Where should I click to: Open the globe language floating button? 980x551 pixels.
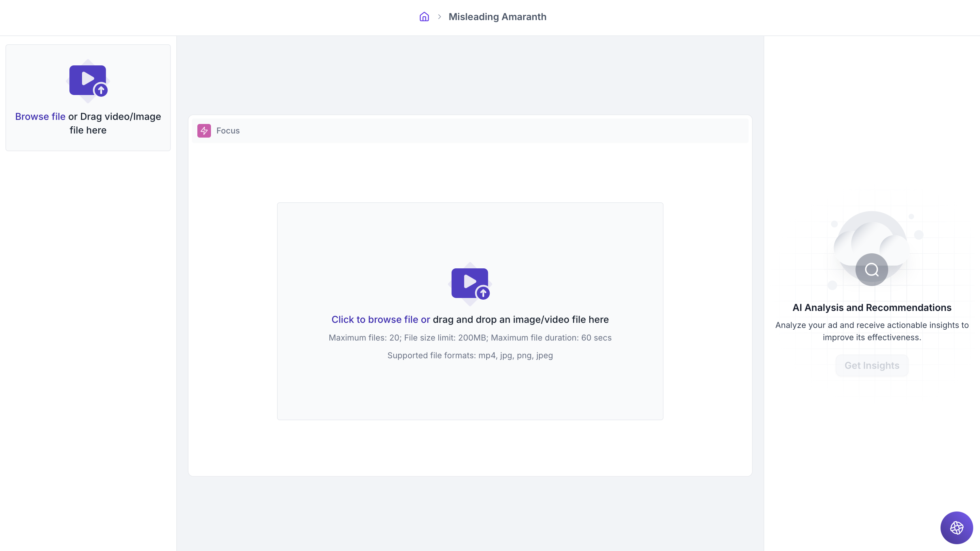pyautogui.click(x=957, y=528)
